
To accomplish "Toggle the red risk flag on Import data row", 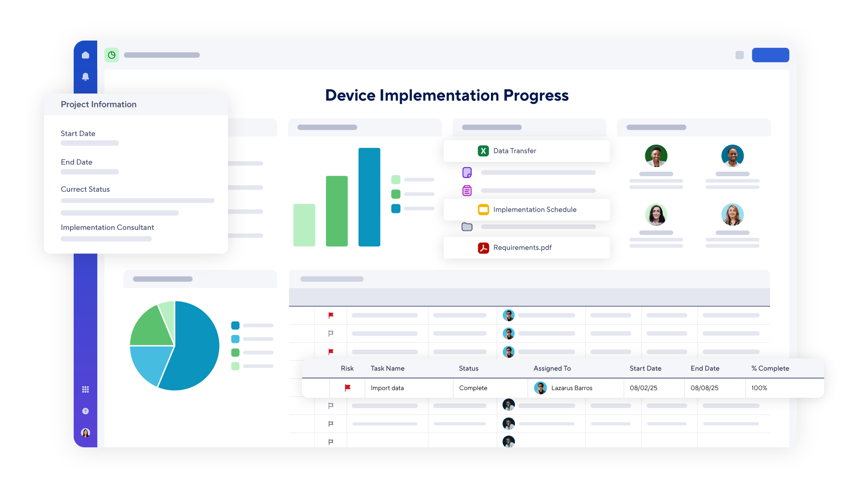I will coord(348,388).
